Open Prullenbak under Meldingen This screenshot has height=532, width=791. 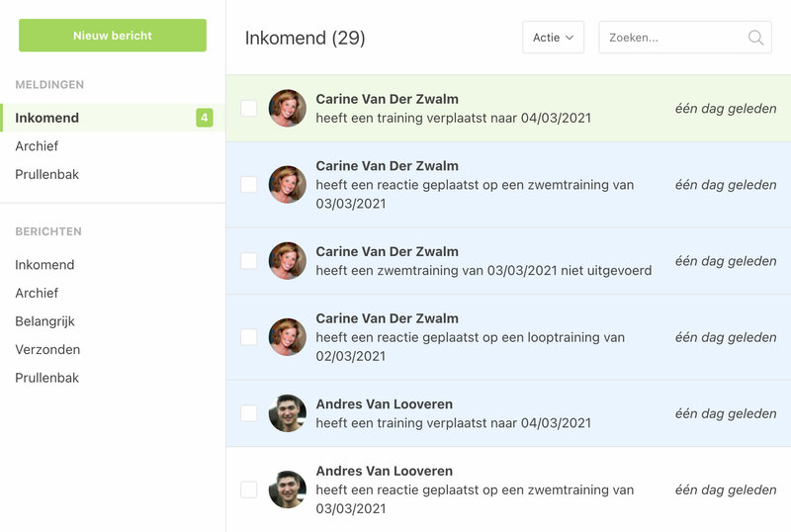click(x=46, y=174)
